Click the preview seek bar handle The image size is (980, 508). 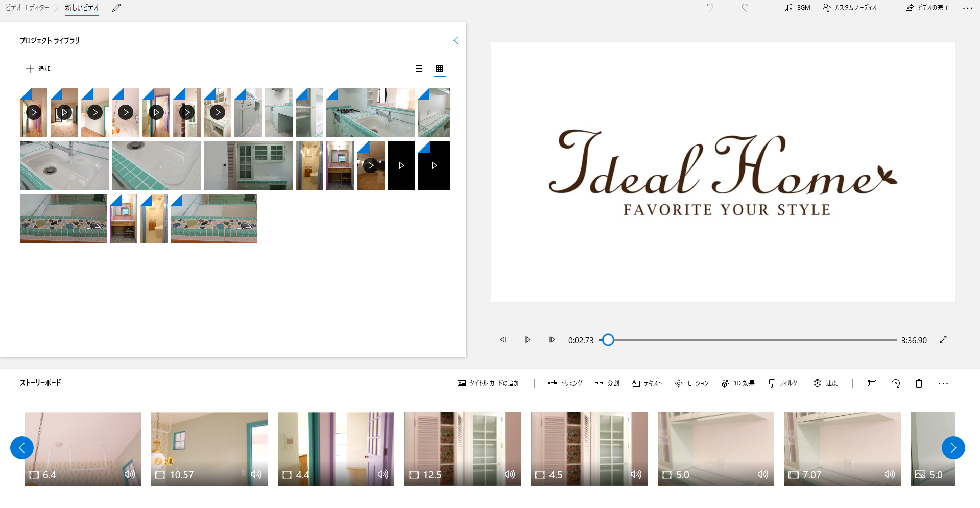pos(608,340)
